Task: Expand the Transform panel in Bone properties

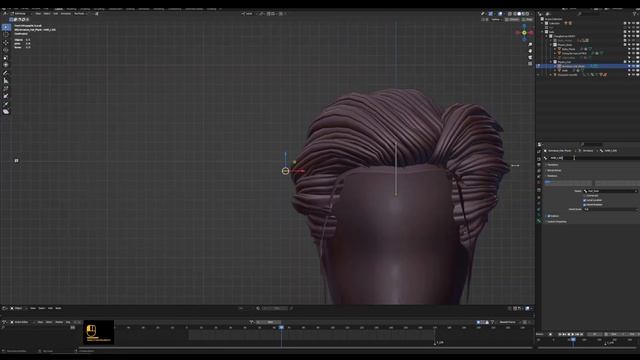Action: tap(552, 164)
